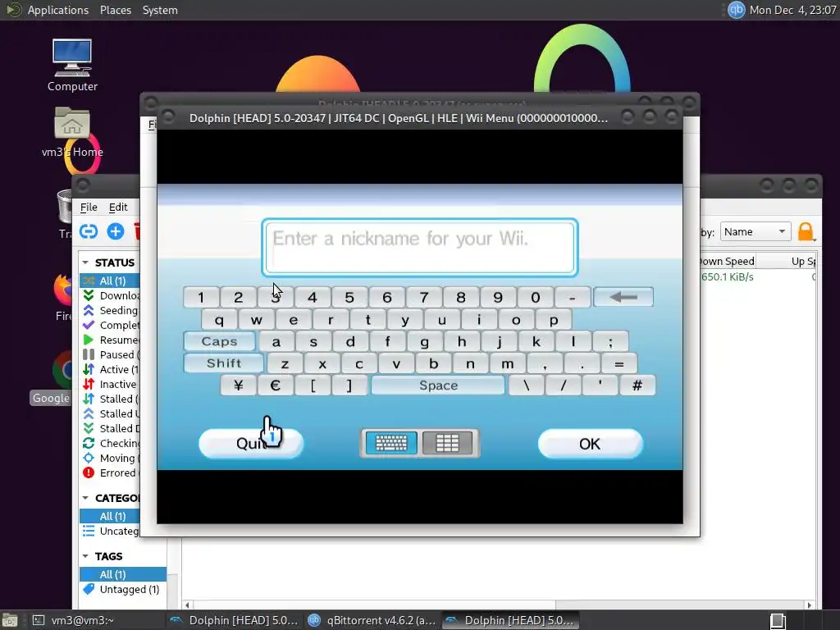This screenshot has height=630, width=840.
Task: Click the Wii nickname text field
Action: coord(419,248)
